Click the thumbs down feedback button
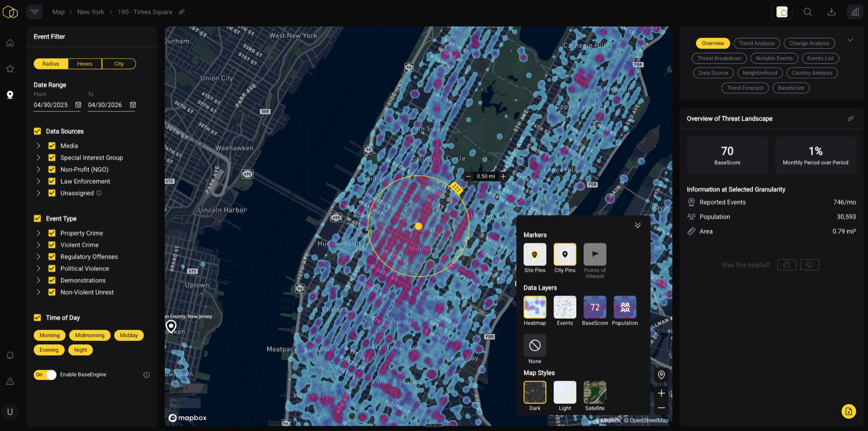 (809, 265)
